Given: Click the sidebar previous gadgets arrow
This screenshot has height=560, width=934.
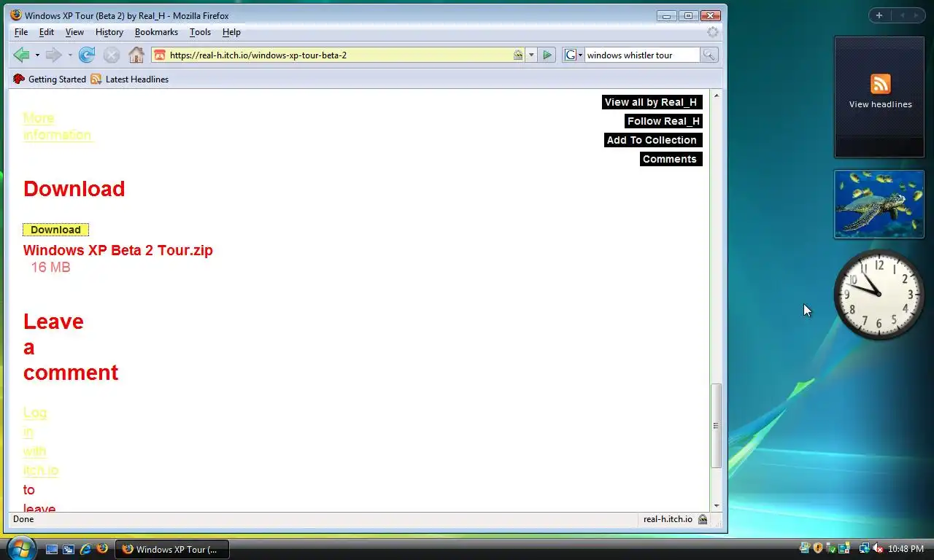Looking at the screenshot, I should (902, 15).
